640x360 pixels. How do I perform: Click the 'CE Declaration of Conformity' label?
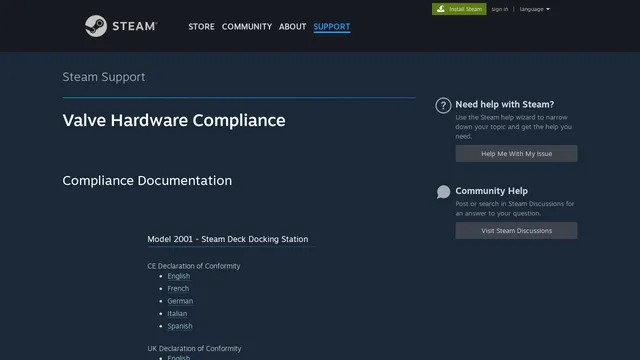click(193, 266)
